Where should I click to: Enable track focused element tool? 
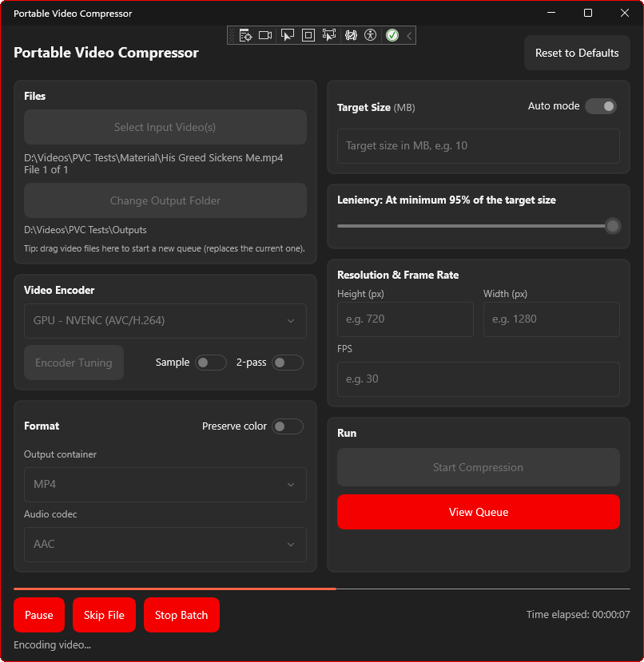click(328, 35)
